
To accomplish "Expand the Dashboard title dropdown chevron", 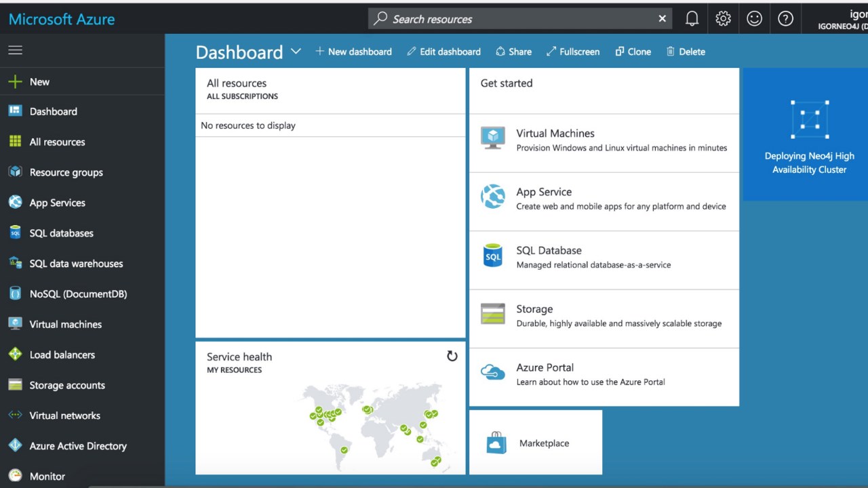I will (296, 52).
